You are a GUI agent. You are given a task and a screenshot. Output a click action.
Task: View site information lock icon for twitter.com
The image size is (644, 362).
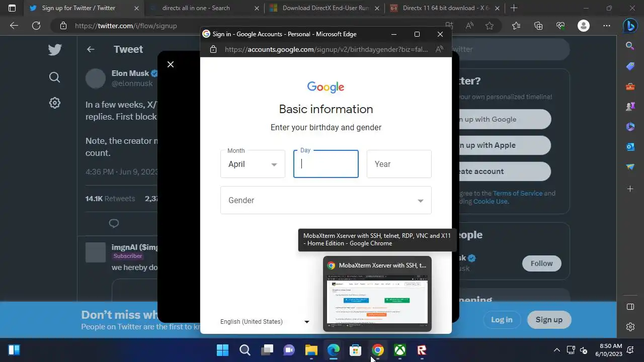click(63, 26)
